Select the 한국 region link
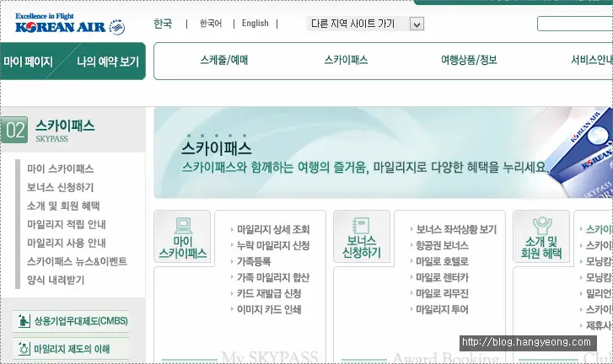This screenshot has width=613, height=364. (x=163, y=24)
